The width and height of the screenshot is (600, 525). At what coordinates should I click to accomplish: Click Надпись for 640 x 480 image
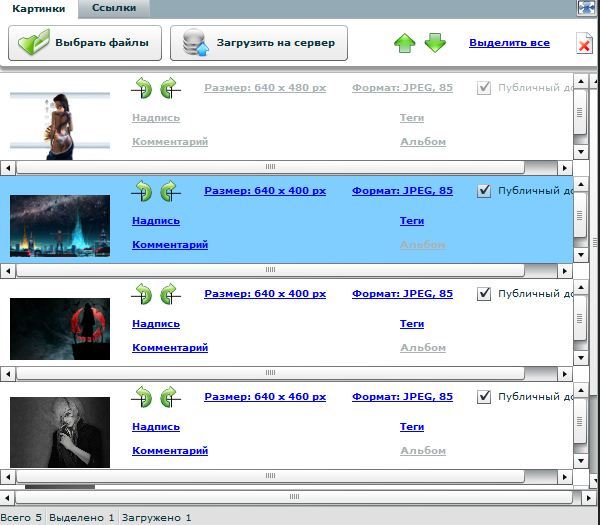tap(156, 118)
